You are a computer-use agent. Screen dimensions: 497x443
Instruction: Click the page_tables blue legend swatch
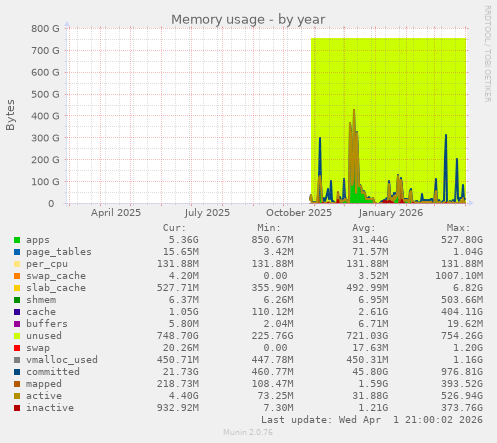17,252
